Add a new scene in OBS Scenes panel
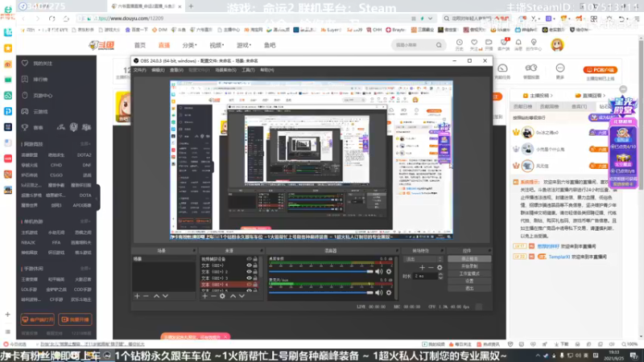This screenshot has width=644, height=362. coord(137,296)
